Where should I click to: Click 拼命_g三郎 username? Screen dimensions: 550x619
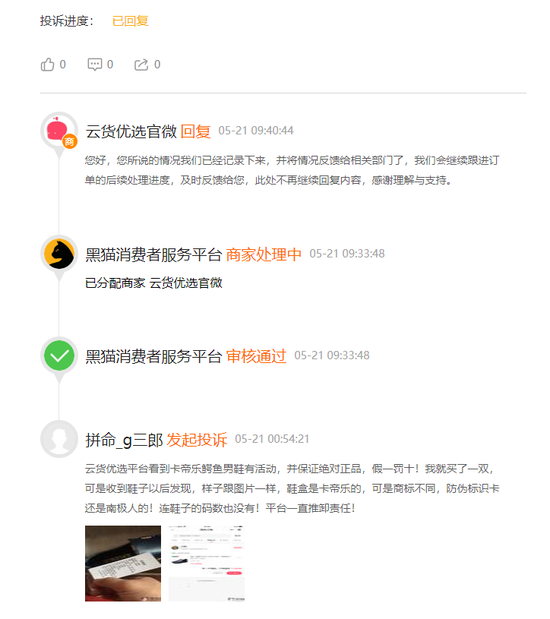tap(124, 439)
